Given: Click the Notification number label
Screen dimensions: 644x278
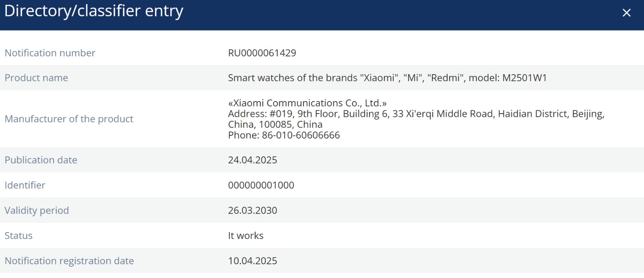Looking at the screenshot, I should point(50,53).
